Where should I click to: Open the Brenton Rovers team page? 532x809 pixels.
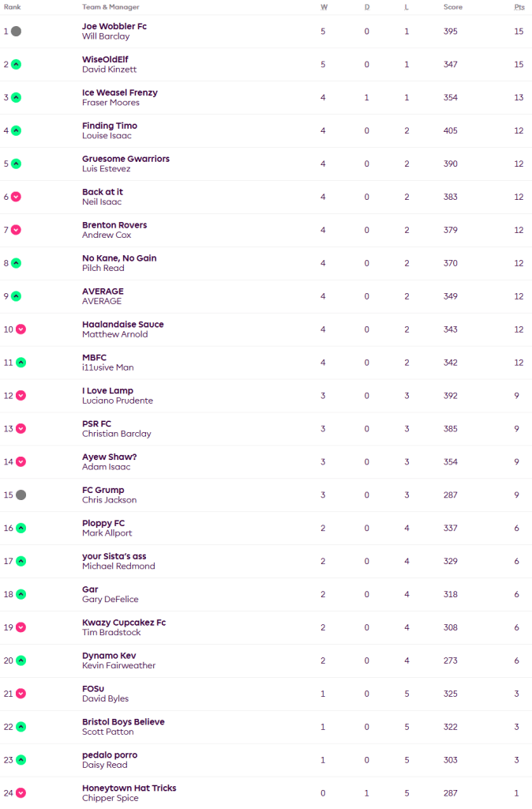pyautogui.click(x=114, y=225)
